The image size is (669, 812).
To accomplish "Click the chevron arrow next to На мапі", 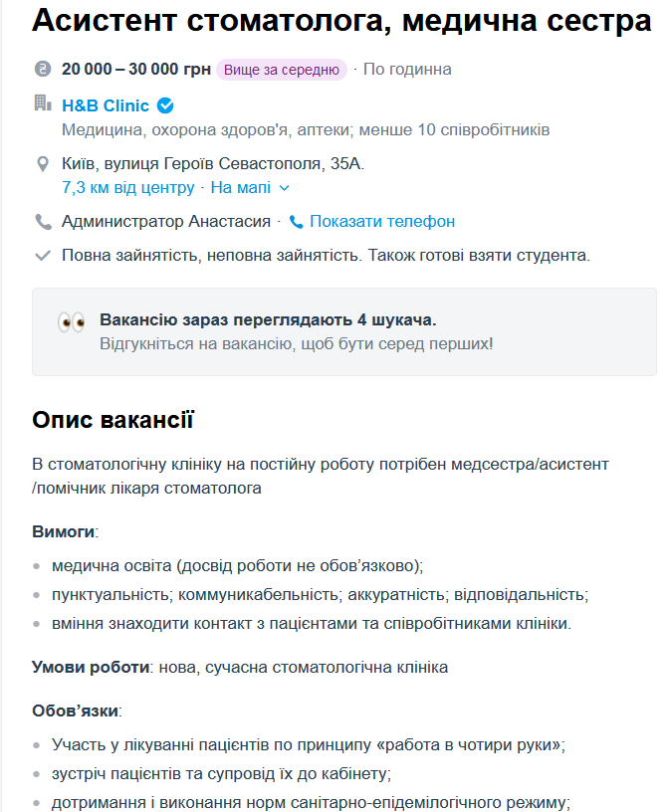I will (x=285, y=187).
